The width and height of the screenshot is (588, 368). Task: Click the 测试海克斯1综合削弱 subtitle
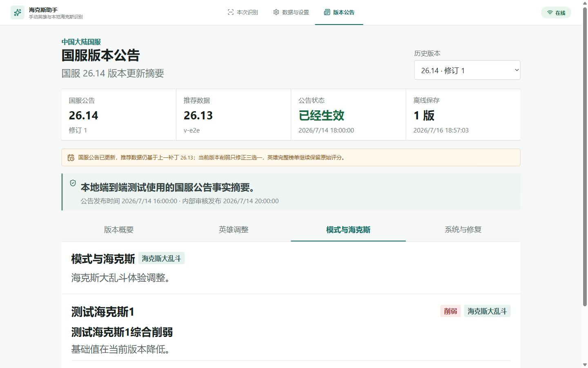click(x=122, y=332)
